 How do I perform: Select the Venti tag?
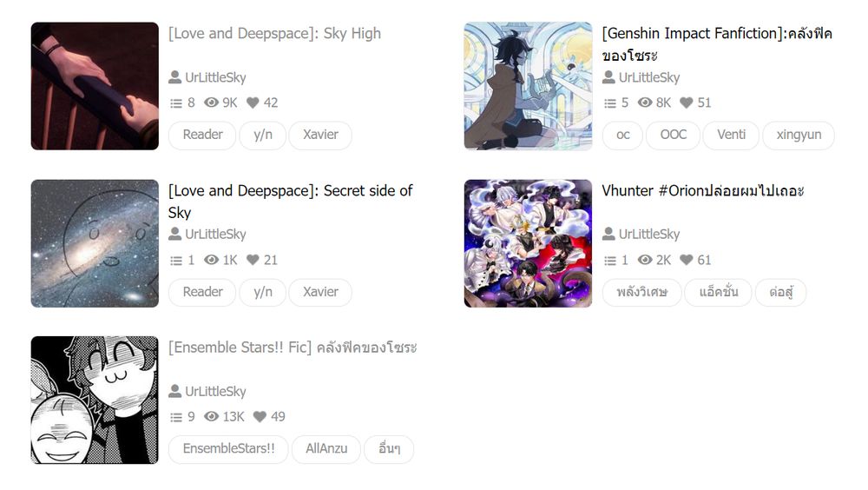coord(731,135)
